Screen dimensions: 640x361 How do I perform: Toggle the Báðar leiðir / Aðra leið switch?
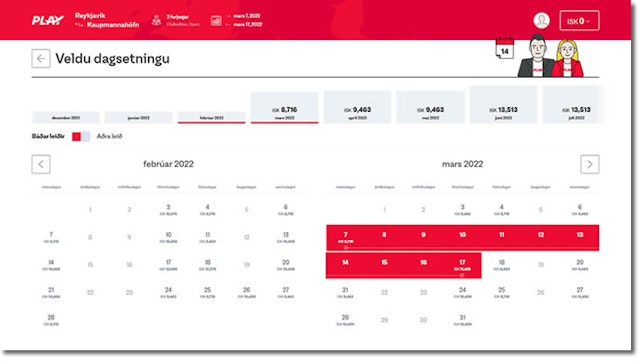pyautogui.click(x=81, y=136)
